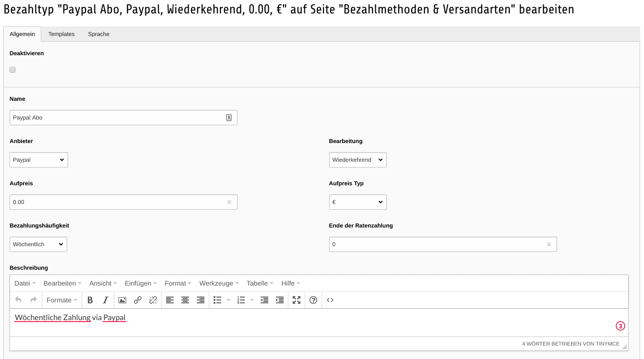Toggle italic formatting
This screenshot has height=359, width=644.
[x=106, y=300]
